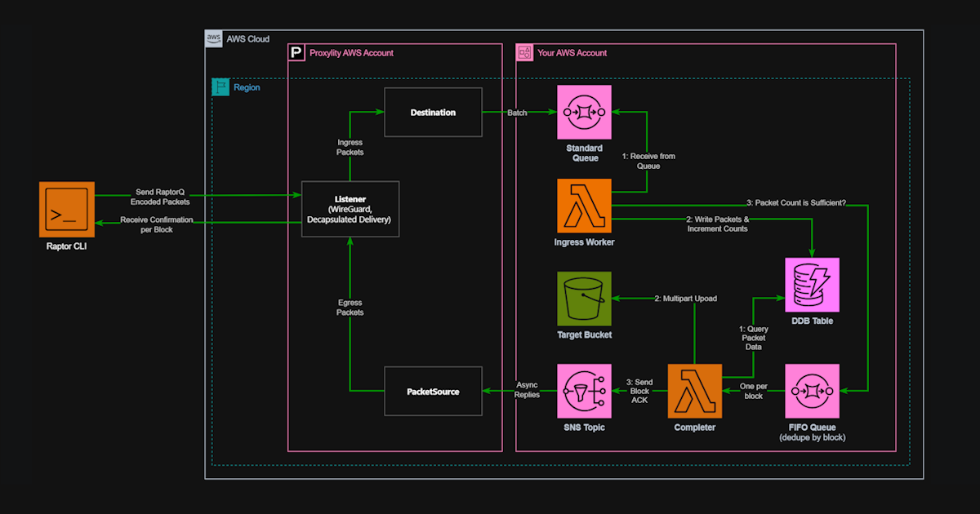This screenshot has height=514, width=980.
Task: Click the 'Target Bucket' caption text
Action: point(584,335)
